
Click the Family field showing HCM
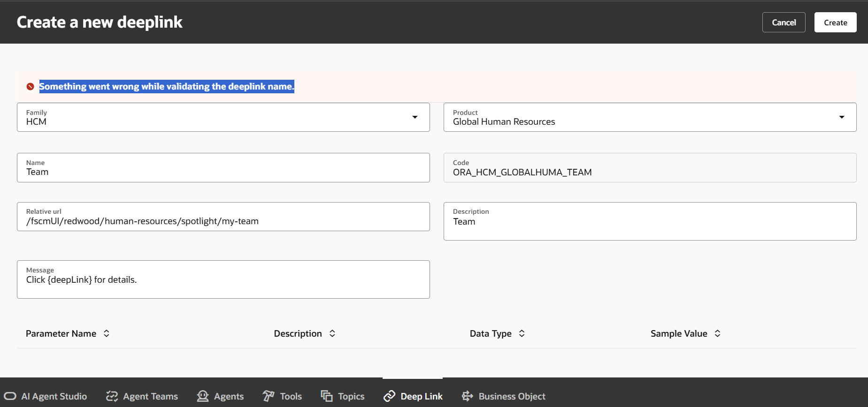point(223,117)
